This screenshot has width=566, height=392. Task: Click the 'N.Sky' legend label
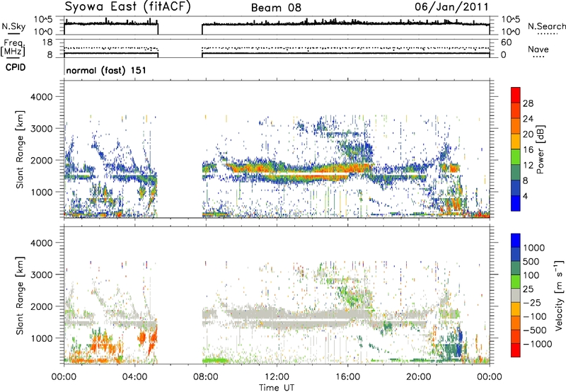pos(13,26)
